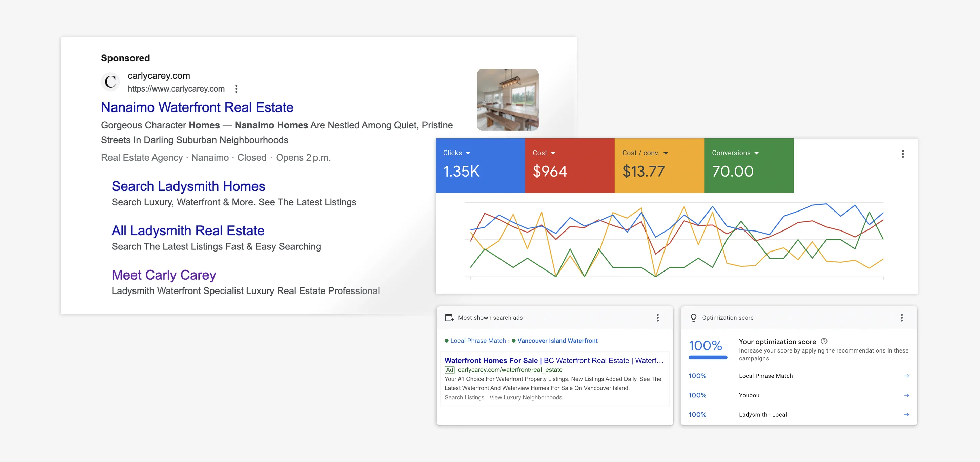Select the green Conversions 70.00 tile
980x462 pixels.
749,165
